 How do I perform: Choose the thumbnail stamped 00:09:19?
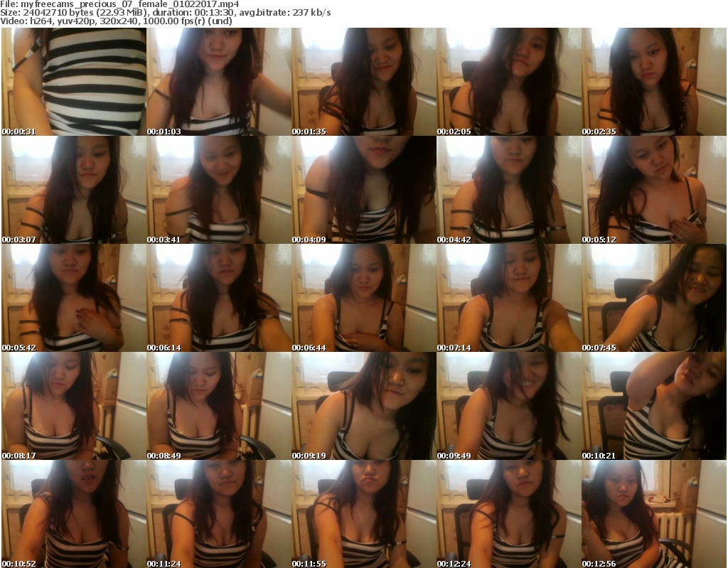(x=364, y=406)
